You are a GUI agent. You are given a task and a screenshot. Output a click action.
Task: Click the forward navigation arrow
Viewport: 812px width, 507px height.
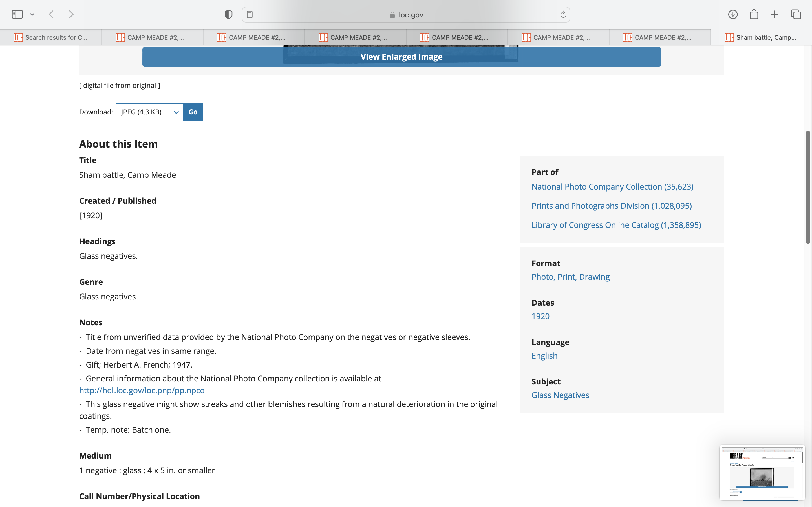tap(71, 14)
